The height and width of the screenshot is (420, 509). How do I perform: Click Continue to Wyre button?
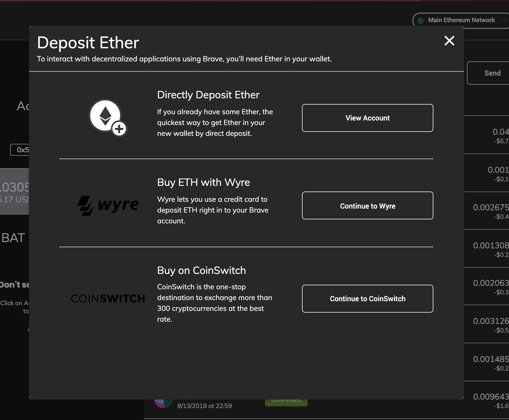coord(367,205)
